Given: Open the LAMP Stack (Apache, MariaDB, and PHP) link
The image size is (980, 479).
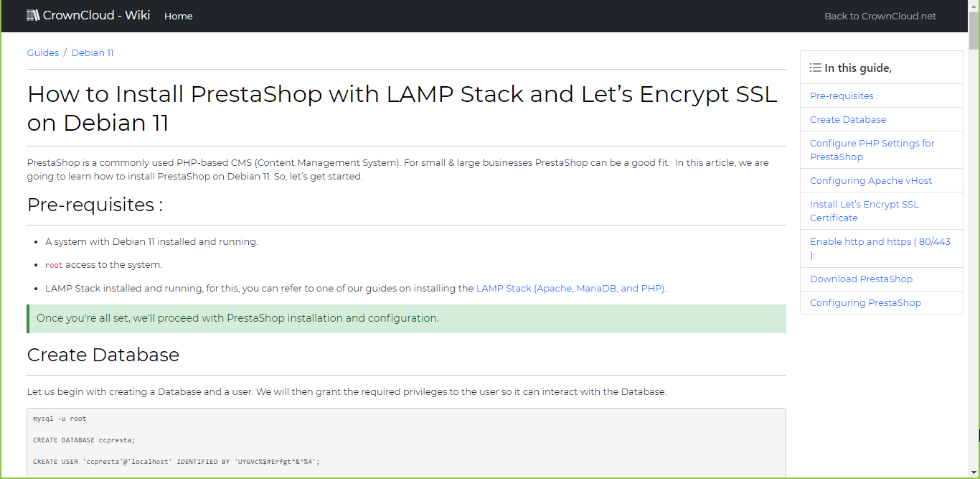Looking at the screenshot, I should pos(570,287).
